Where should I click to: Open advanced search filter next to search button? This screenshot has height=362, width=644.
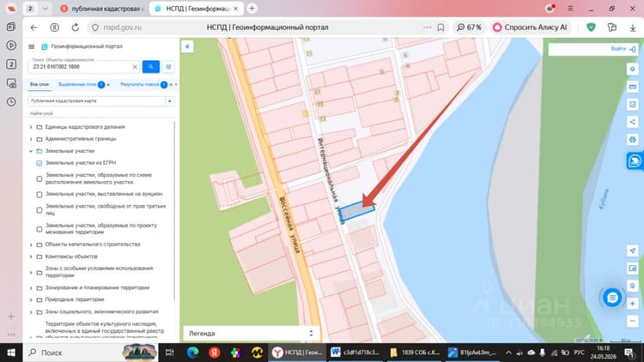click(x=168, y=67)
